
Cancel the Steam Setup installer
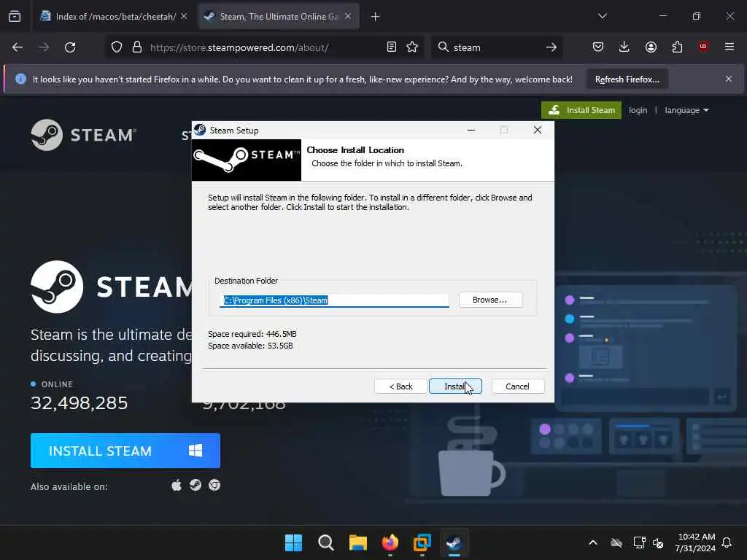(517, 386)
